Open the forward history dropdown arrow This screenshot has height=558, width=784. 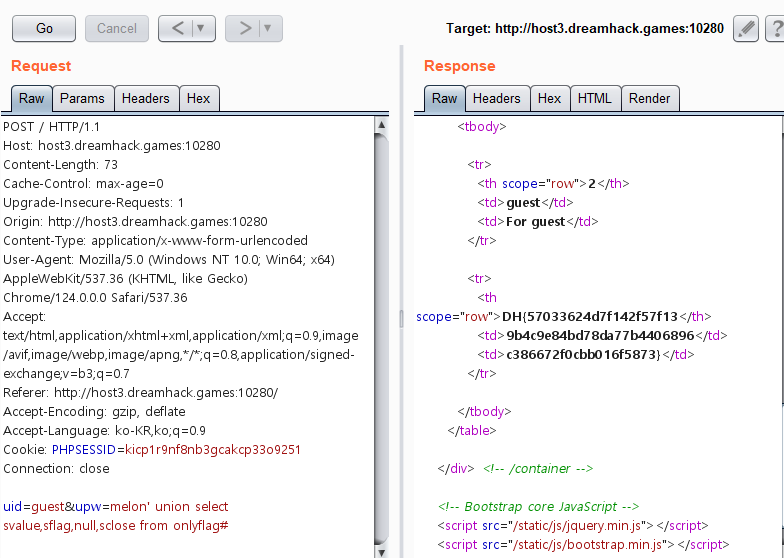(268, 28)
